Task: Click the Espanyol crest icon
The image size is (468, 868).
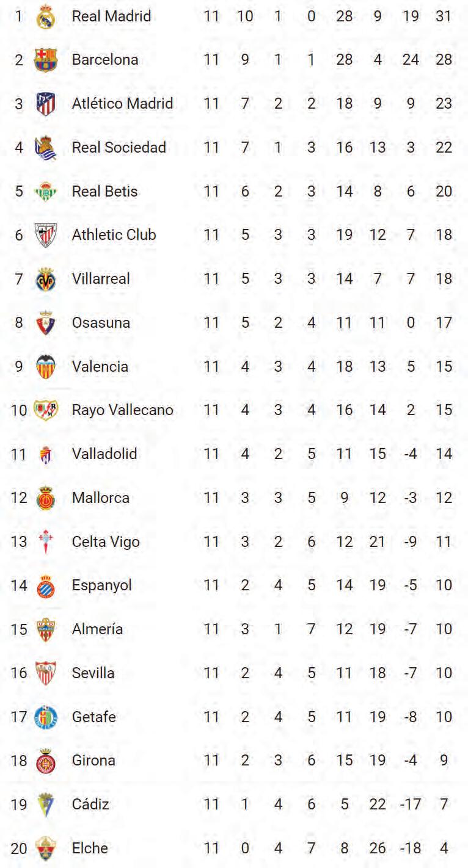Action: pyautogui.click(x=46, y=585)
